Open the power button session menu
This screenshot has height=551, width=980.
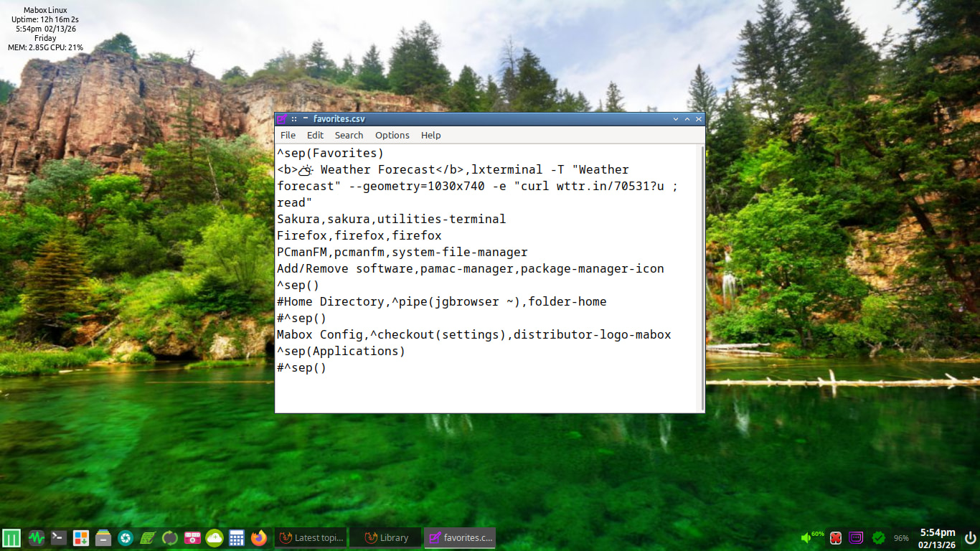pos(970,537)
